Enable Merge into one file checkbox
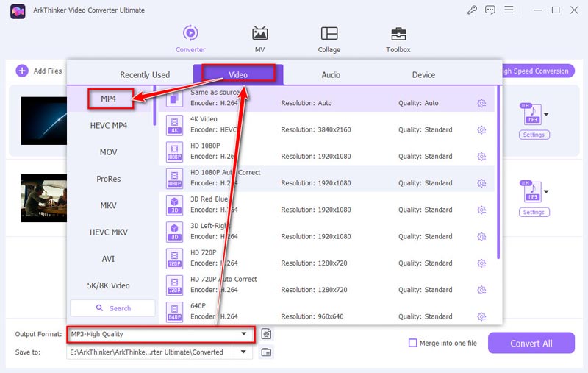 (x=413, y=343)
